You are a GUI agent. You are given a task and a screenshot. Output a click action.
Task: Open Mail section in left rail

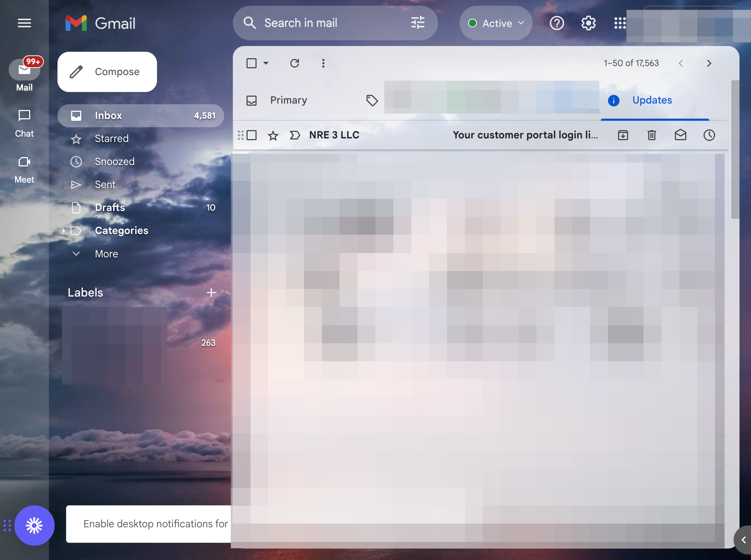click(x=24, y=75)
